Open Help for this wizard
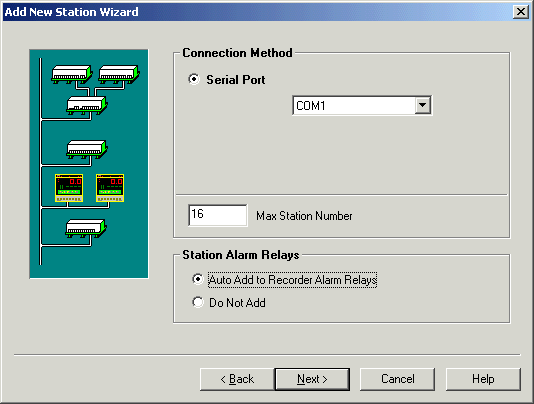 tap(483, 379)
